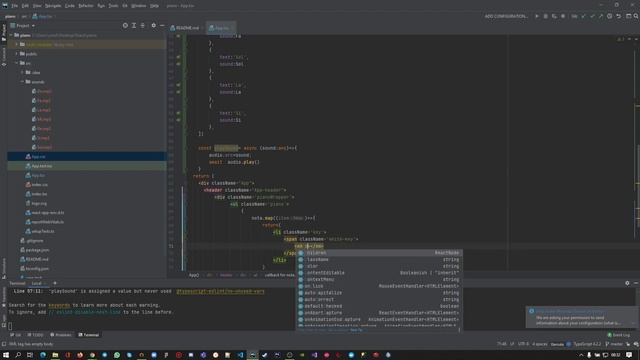Click the Git update project arrow icon
Image resolution: width=640 pixels, height=360 pixels.
coord(584,16)
